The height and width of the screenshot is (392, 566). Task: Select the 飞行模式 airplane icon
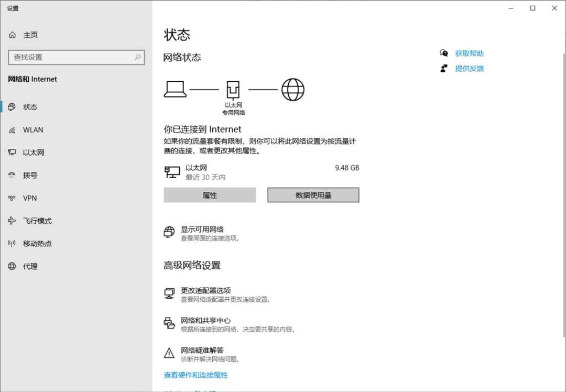(12, 221)
